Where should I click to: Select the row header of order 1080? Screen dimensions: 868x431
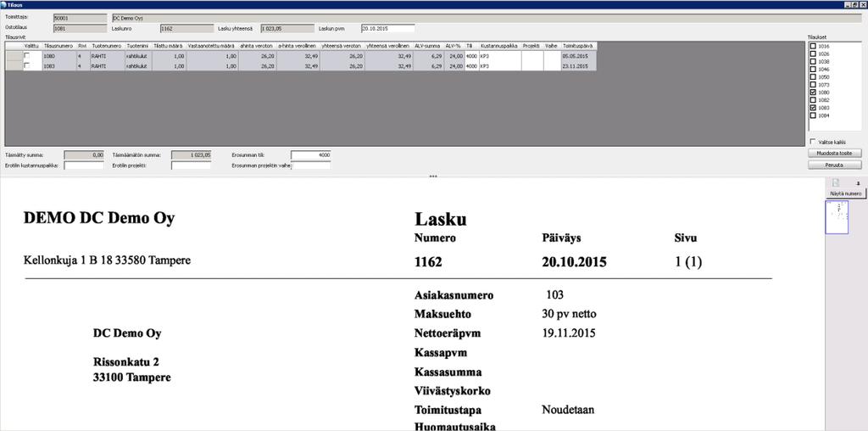click(14, 56)
